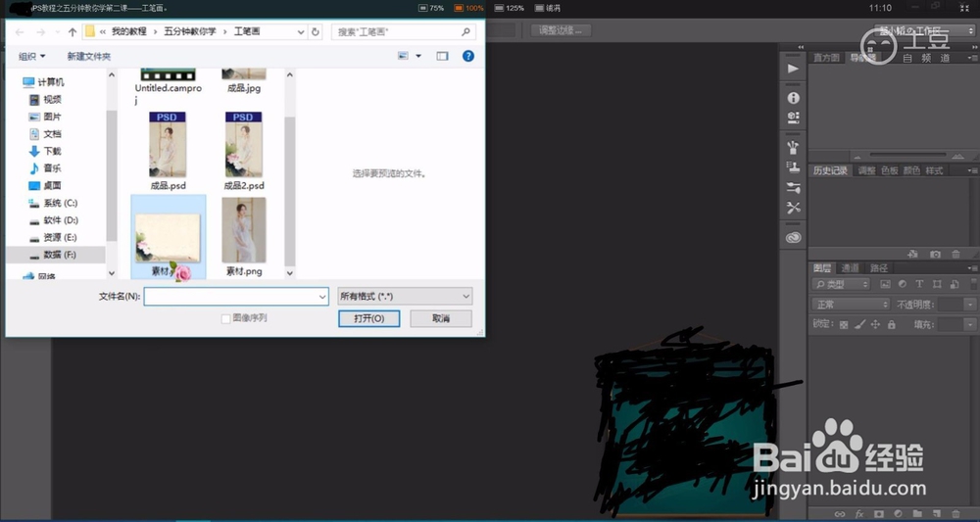Create new document from history state
Screen dimensions: 980x522
[913, 254]
